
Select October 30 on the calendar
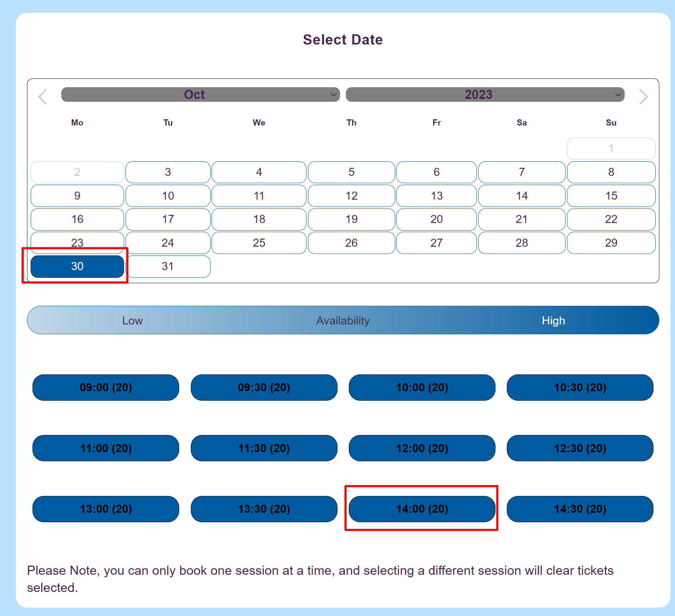[77, 266]
